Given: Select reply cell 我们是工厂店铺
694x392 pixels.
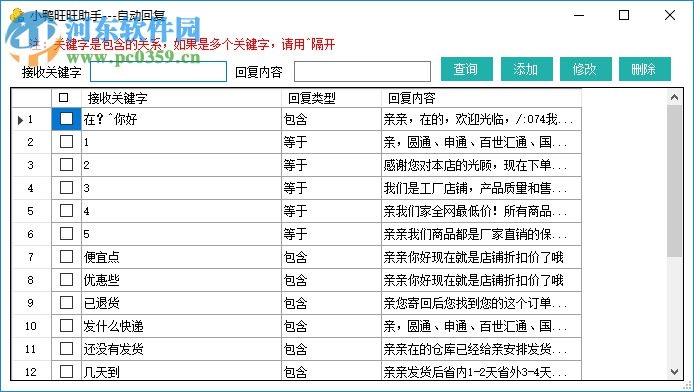Looking at the screenshot, I should coord(481,188).
